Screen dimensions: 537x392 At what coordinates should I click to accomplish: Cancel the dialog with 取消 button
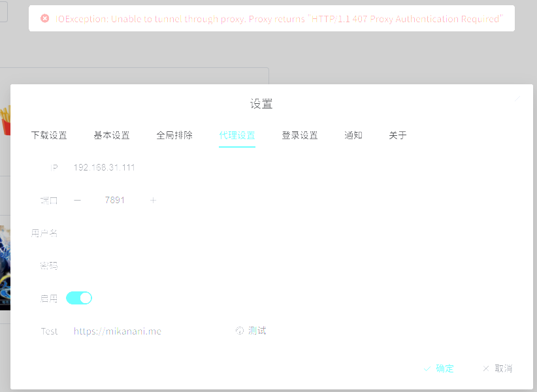pyautogui.click(x=498, y=368)
